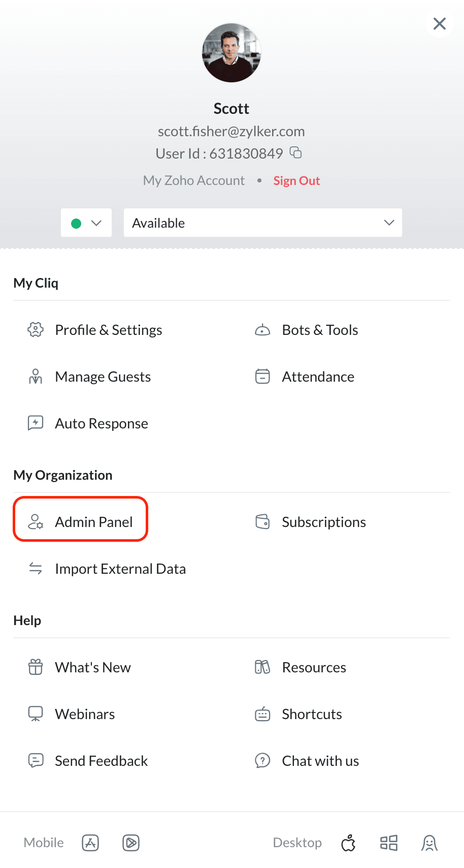This screenshot has width=464, height=868.
Task: Start Chat with us
Action: point(307,761)
